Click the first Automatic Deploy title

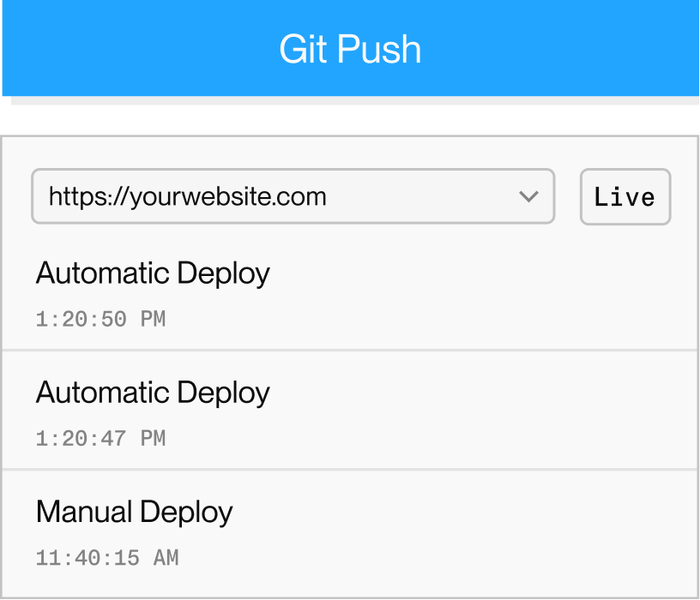(153, 273)
